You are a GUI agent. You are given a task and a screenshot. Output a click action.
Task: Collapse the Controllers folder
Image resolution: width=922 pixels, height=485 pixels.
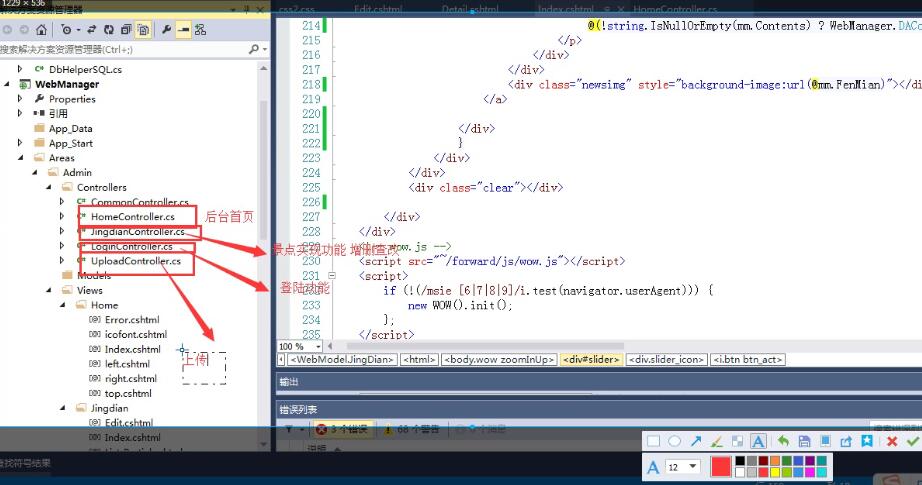(x=49, y=187)
